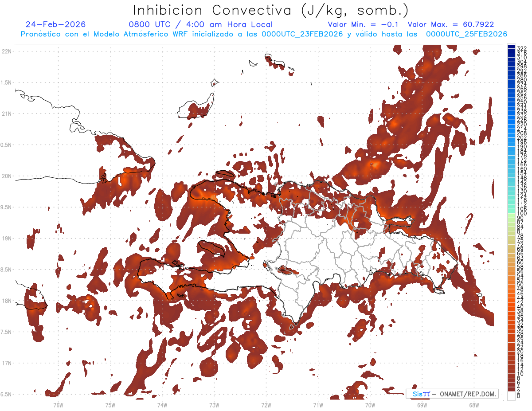Click the "8.5N" latitude label
Viewport: 532px width, 411px height.
tap(6, 270)
